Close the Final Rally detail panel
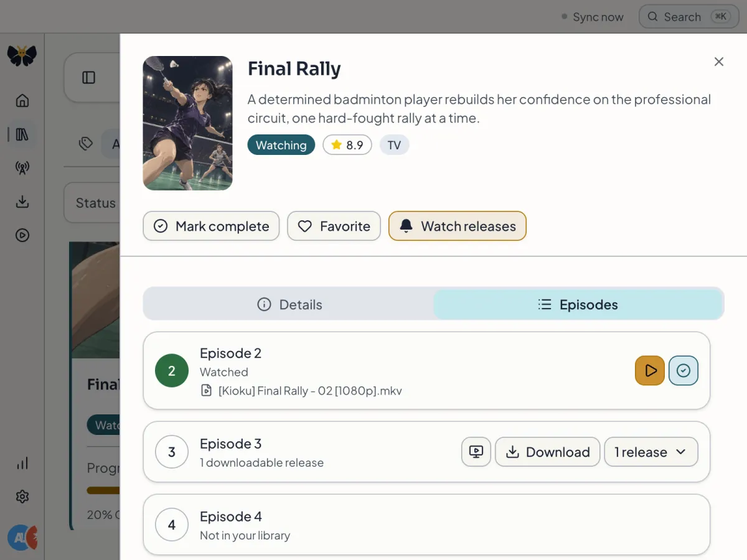Screen dimensions: 747x560 click(x=719, y=62)
